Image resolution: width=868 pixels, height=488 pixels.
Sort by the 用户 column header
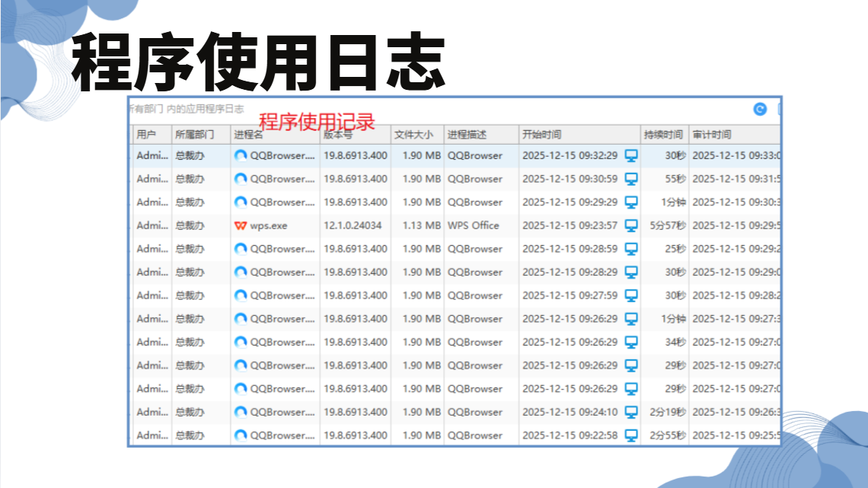coord(152,135)
